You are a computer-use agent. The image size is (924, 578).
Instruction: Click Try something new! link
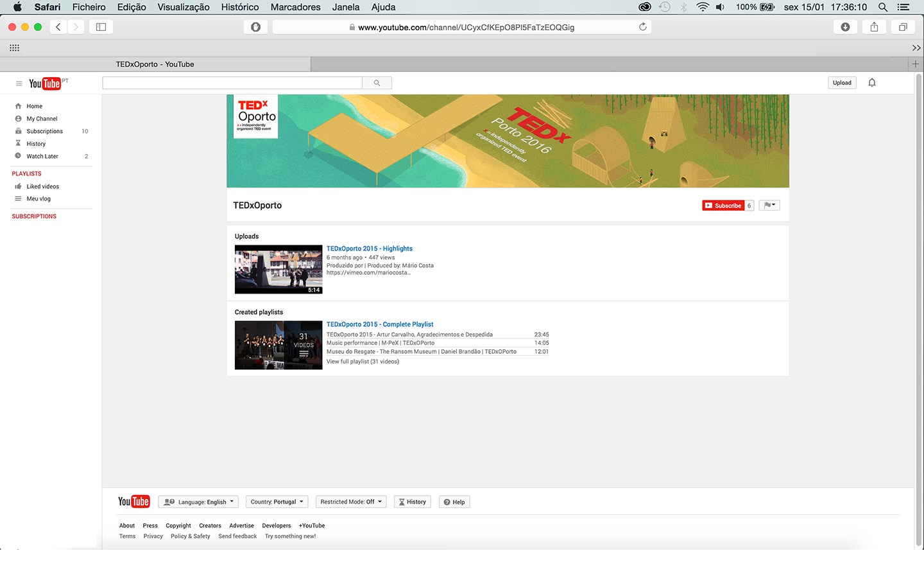coord(290,536)
